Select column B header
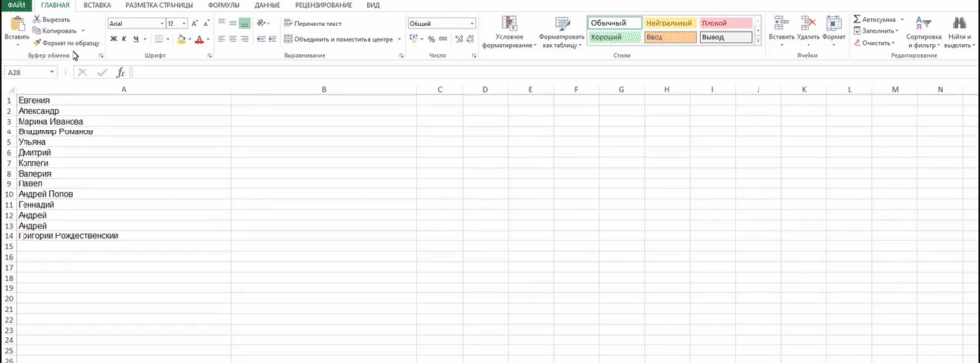This screenshot has height=363, width=980. (x=324, y=90)
